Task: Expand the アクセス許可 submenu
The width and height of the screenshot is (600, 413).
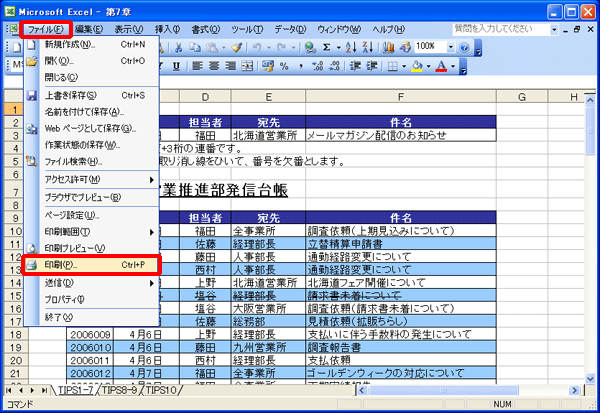Action: [x=152, y=180]
